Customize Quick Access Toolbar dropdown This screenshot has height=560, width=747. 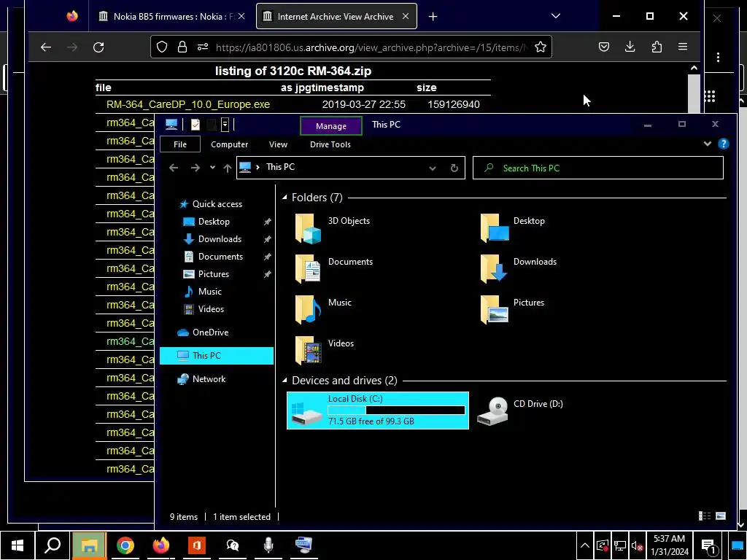pyautogui.click(x=225, y=125)
